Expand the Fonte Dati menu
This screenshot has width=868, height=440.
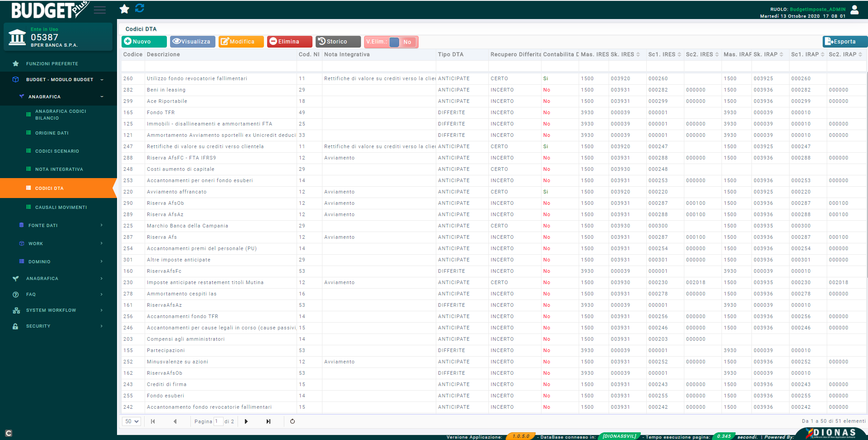tap(59, 225)
